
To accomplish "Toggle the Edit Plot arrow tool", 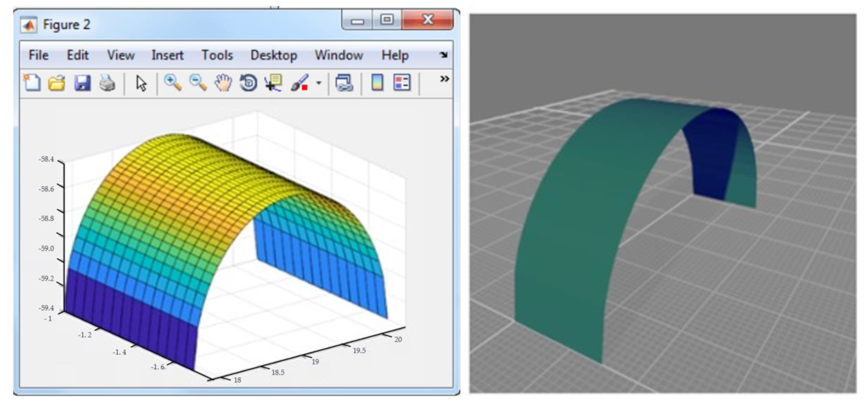I will coord(141,83).
